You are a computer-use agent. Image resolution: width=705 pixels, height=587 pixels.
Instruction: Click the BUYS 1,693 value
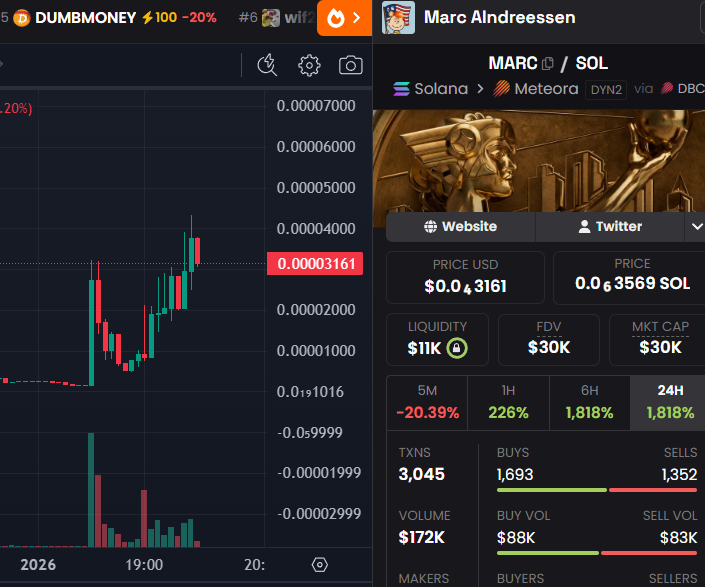515,475
